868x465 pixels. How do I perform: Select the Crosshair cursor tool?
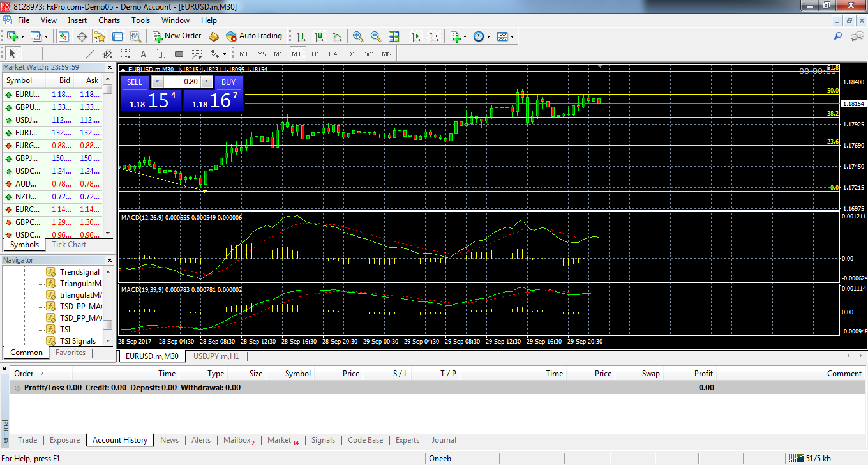[31, 54]
